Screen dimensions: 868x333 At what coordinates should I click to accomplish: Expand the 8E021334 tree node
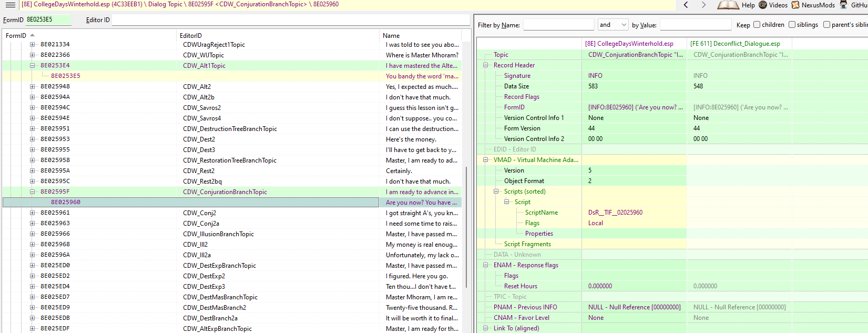click(32, 44)
